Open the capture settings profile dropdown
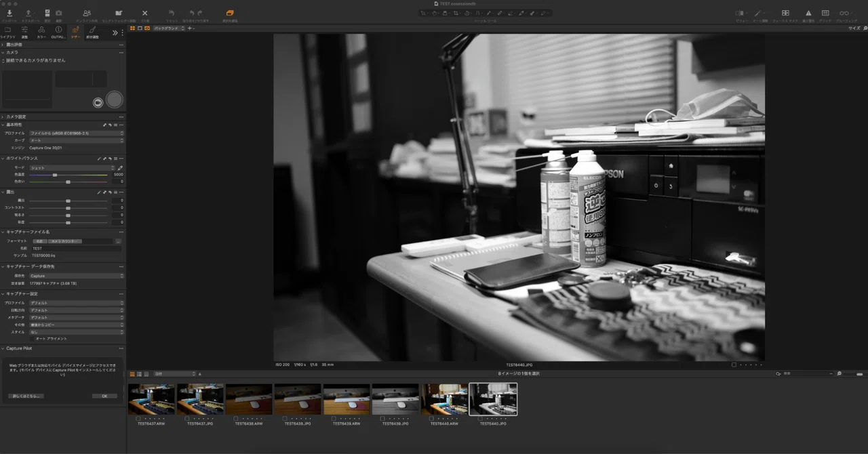 click(x=77, y=303)
